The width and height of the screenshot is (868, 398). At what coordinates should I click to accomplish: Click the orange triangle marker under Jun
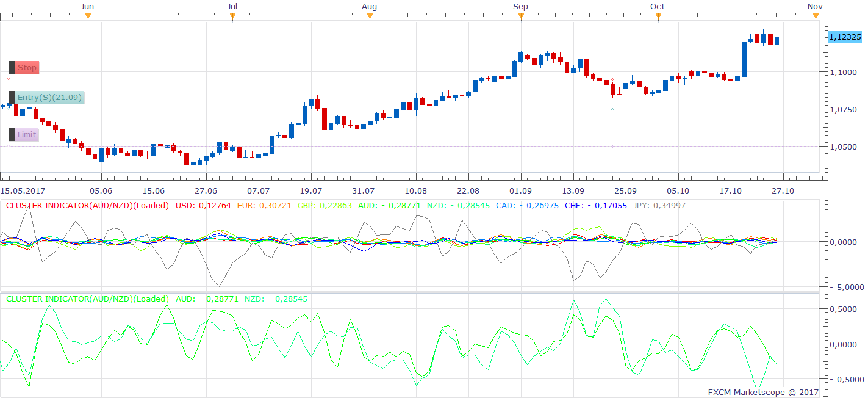(88, 17)
